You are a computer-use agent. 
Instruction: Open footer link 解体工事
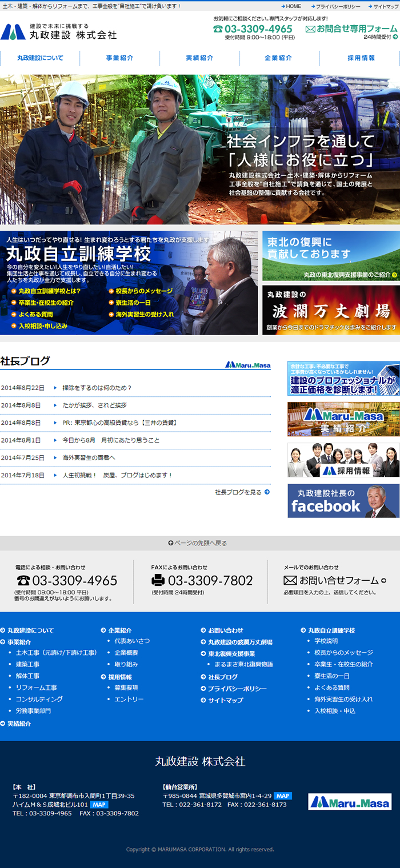pyautogui.click(x=27, y=676)
